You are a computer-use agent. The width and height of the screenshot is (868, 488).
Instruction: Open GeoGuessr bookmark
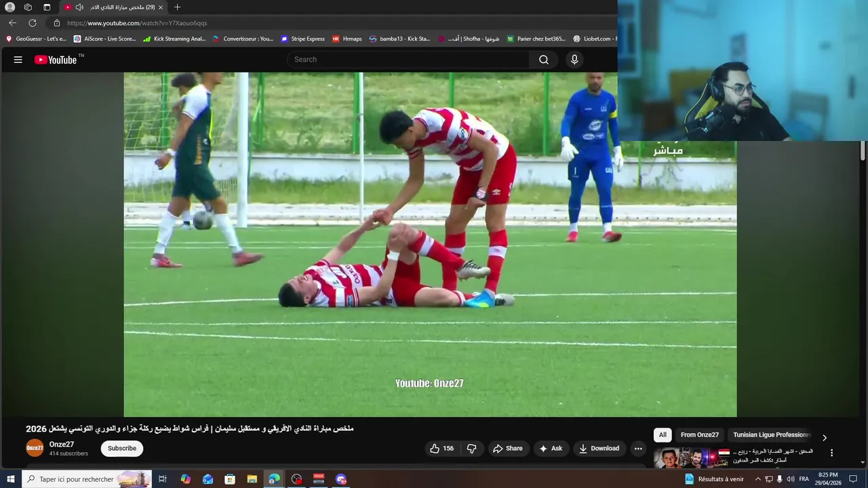click(x=36, y=39)
